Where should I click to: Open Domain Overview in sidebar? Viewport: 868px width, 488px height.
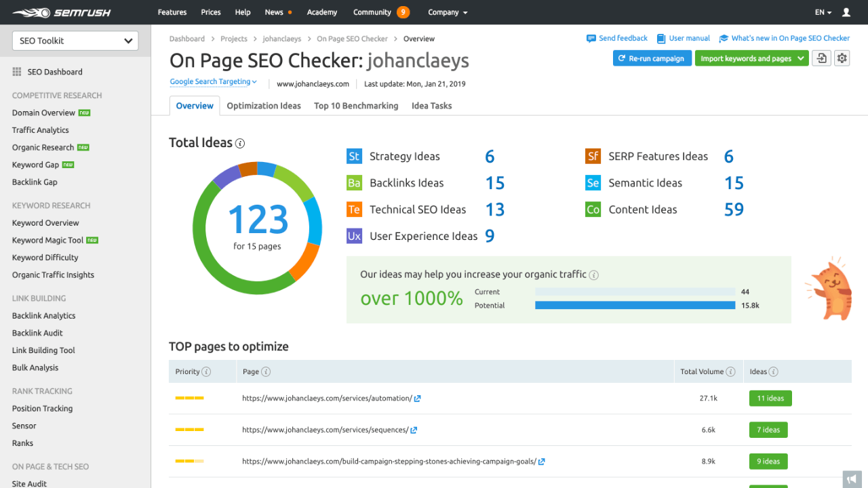(x=43, y=113)
